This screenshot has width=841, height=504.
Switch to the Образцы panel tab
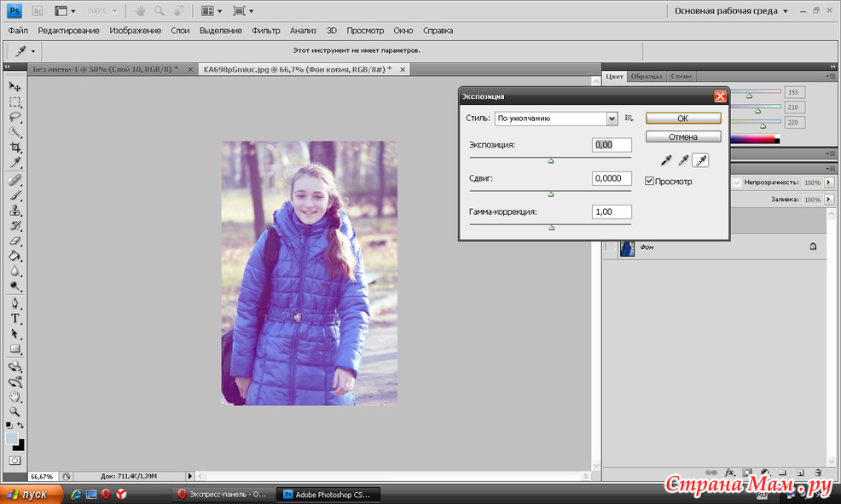coord(646,76)
